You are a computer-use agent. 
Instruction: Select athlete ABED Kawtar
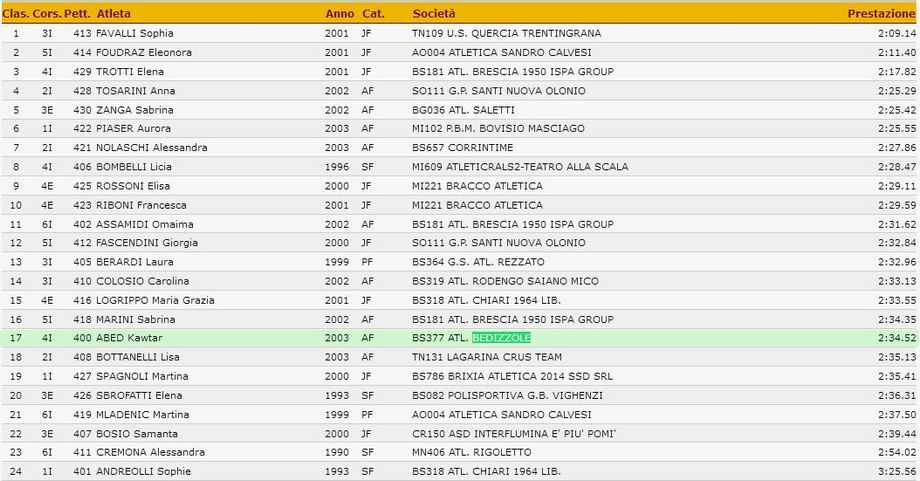pos(129,338)
